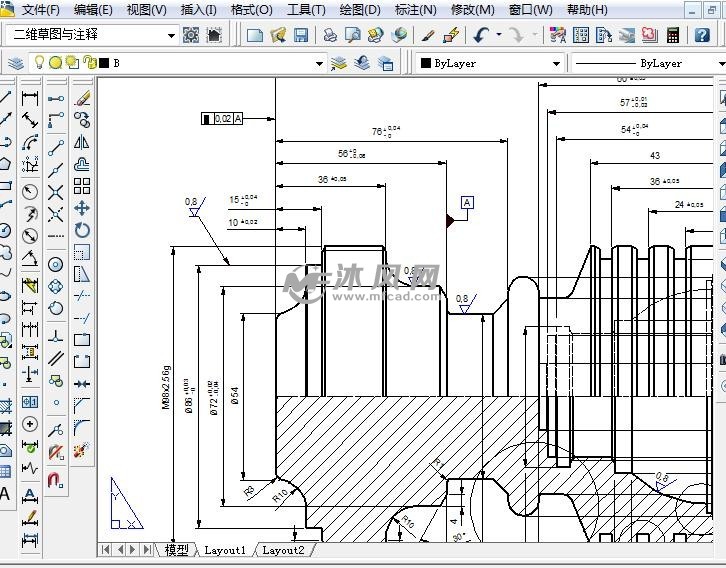Click the ByLayer black color swatch
Screen dimensions: 726x568
coord(426,63)
